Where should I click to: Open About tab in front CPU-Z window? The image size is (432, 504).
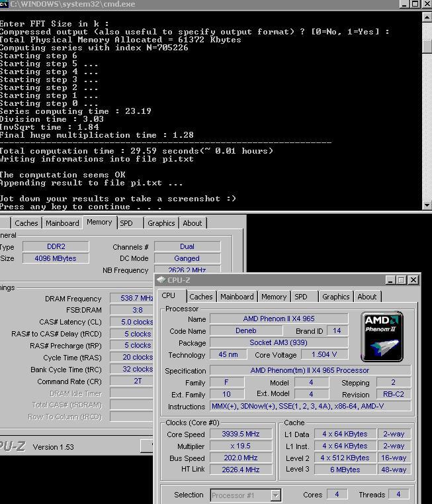[x=367, y=297]
